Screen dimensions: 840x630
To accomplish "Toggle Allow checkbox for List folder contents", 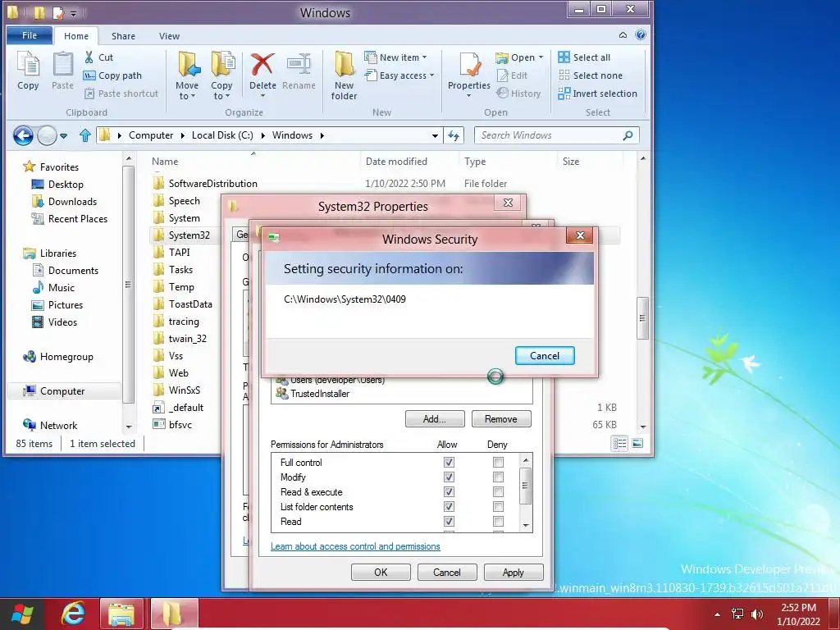I will click(449, 506).
